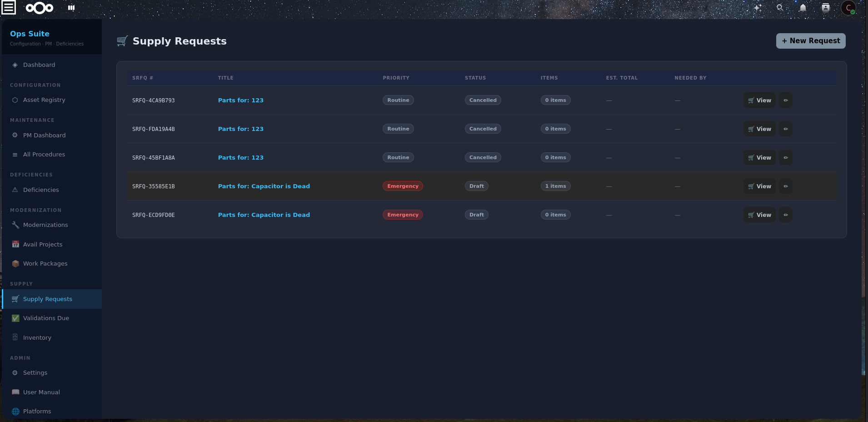Click the PM Dashboard gear icon

click(15, 136)
